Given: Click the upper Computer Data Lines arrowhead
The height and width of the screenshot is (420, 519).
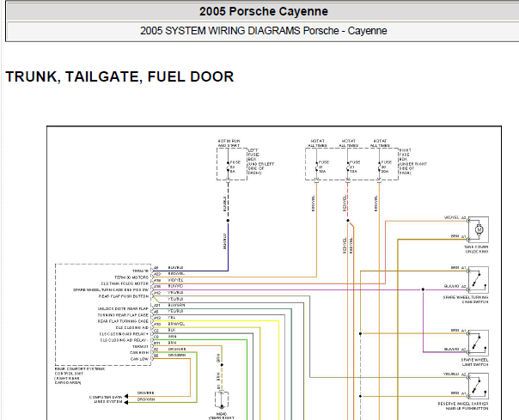Looking at the screenshot, I should [125, 396].
